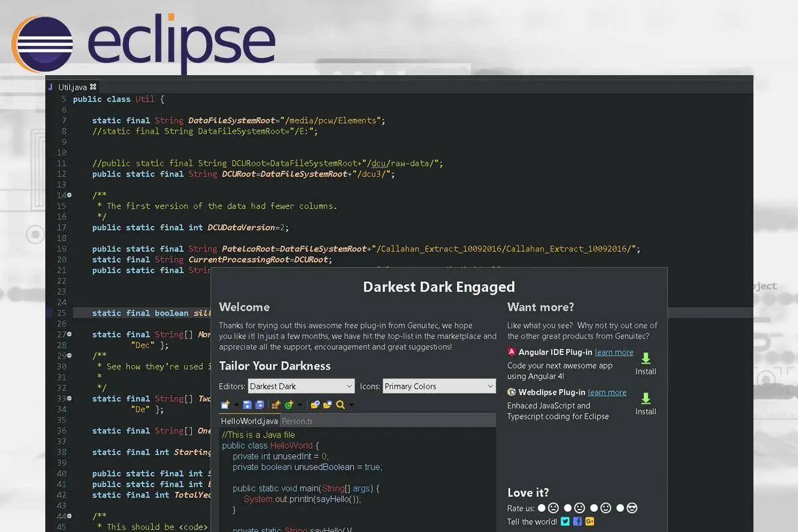Select the Person.ts preview tab
The image size is (798, 532).
tap(297, 421)
